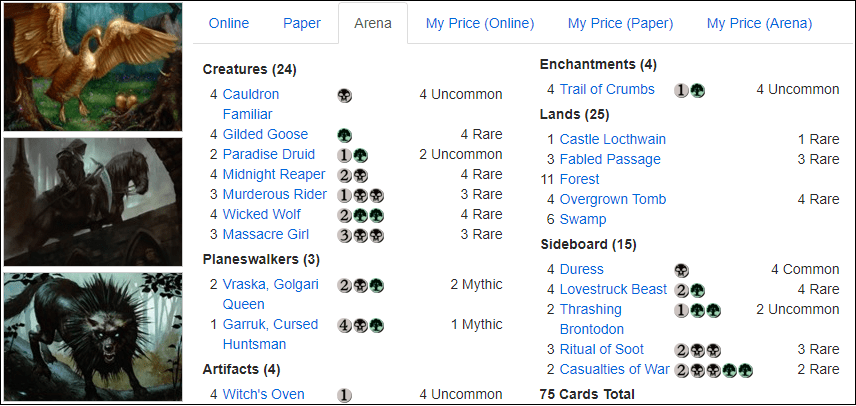This screenshot has width=856, height=406.
Task: Follow the Castle Locthwain link
Action: pyautogui.click(x=612, y=139)
